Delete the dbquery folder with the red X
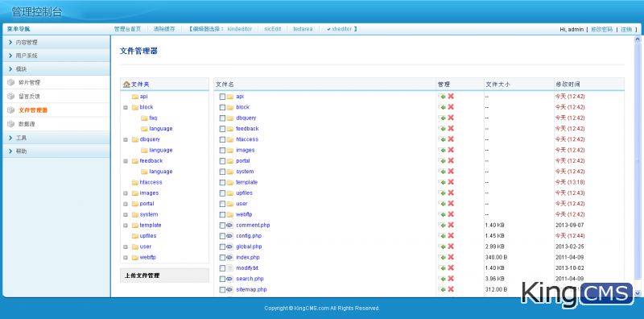644x319 pixels. coord(451,118)
